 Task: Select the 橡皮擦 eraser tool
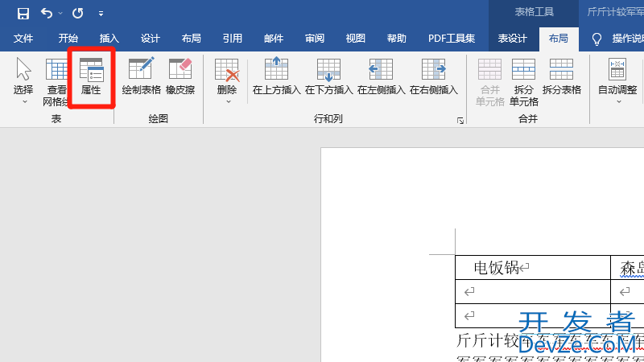[x=180, y=76]
